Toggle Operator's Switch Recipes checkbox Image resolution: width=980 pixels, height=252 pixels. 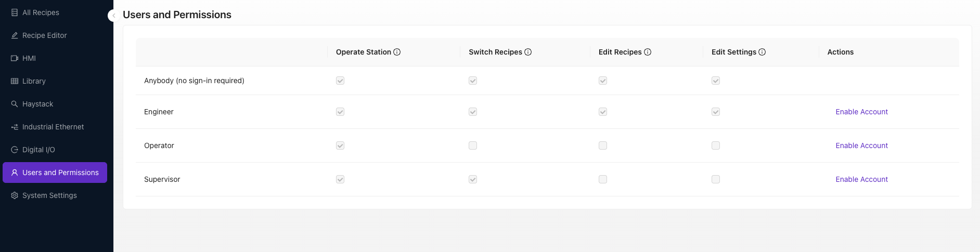click(473, 145)
